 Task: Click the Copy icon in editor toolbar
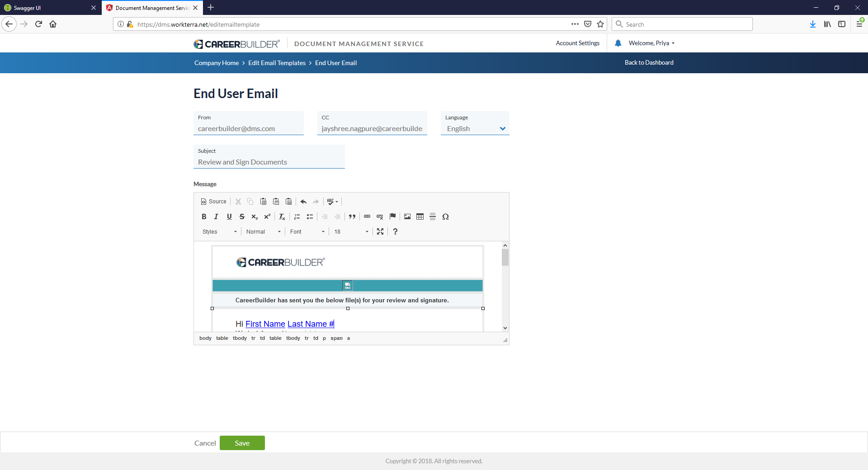[250, 202]
